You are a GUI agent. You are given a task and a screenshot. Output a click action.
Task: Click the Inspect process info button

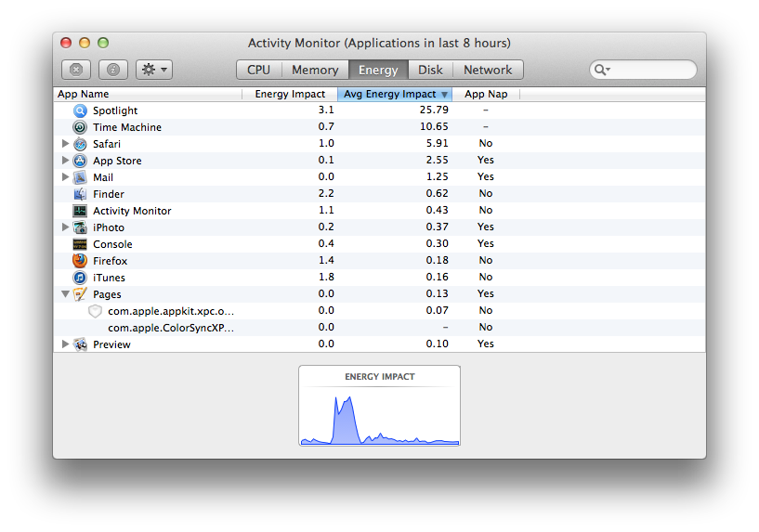point(113,70)
